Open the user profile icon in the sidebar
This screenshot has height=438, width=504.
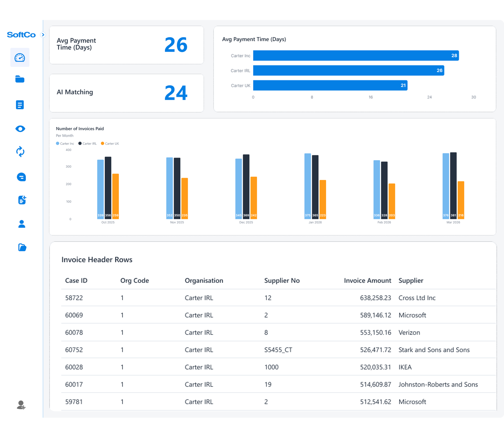[x=21, y=224]
